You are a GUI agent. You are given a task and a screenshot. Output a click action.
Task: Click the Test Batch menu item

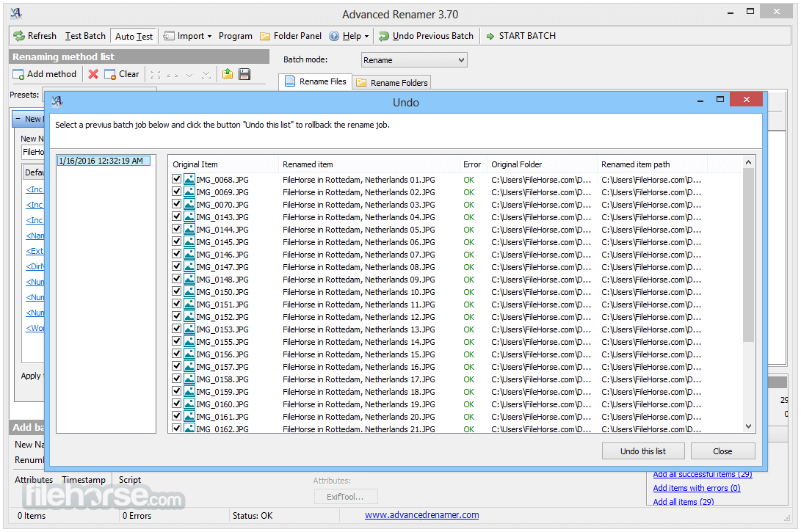[x=85, y=36]
